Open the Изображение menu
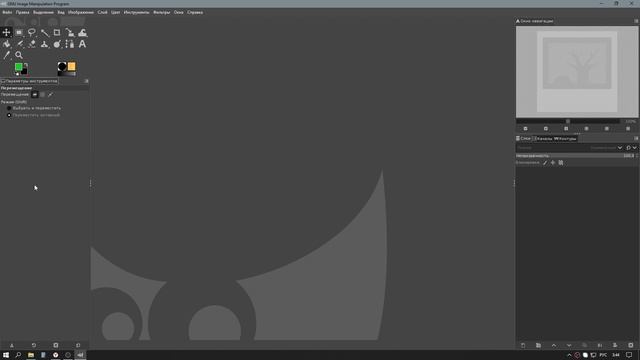 (x=81, y=12)
